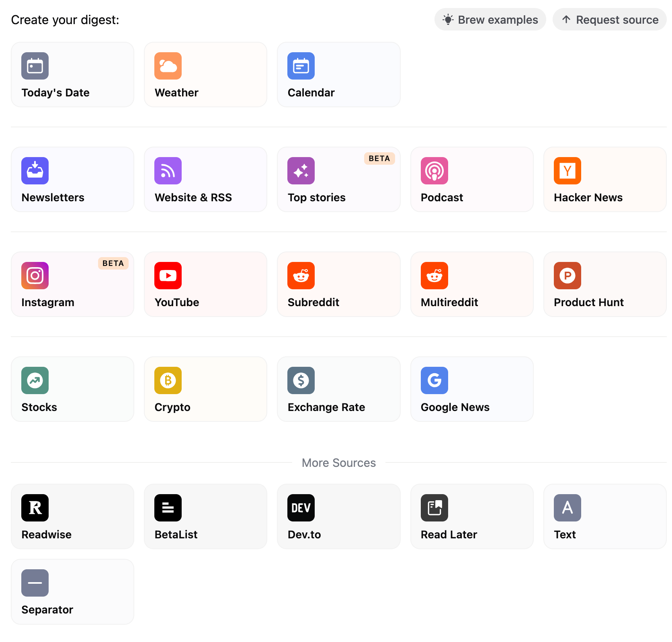Select the Exchange Rate label

coord(326,407)
